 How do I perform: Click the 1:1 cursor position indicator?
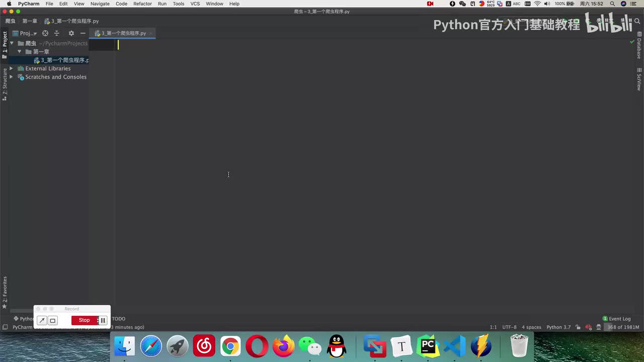click(493, 327)
